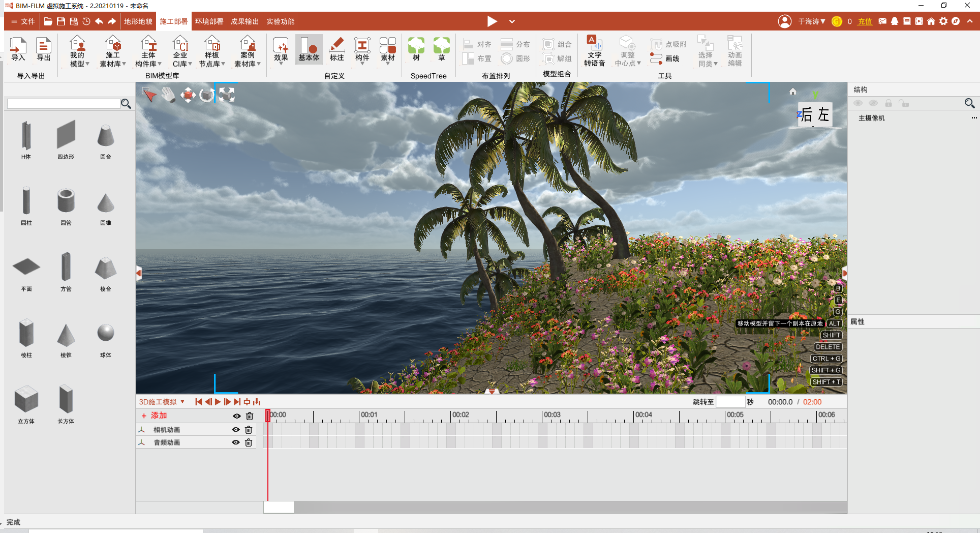
Task: Switch to the 环境部署 tab
Action: pos(209,21)
